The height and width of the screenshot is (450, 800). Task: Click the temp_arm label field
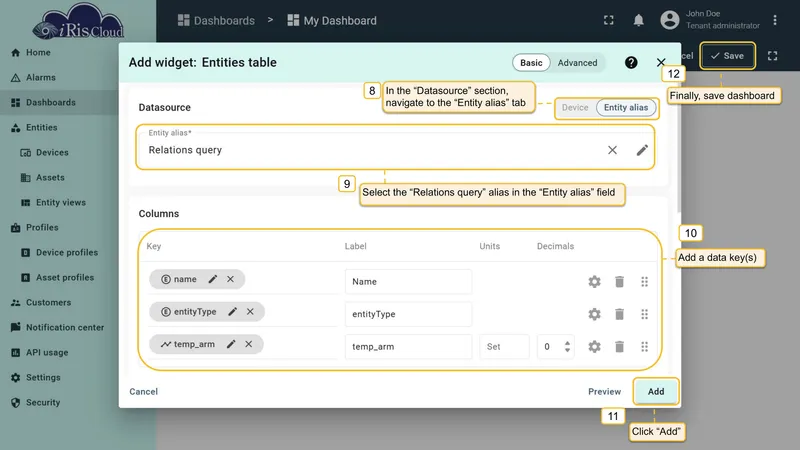(408, 347)
